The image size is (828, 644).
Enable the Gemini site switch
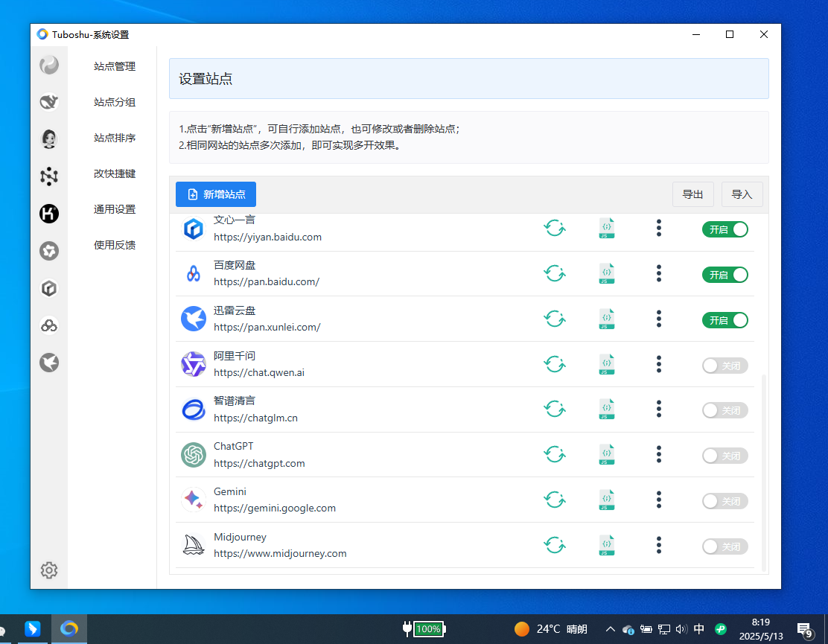point(725,501)
